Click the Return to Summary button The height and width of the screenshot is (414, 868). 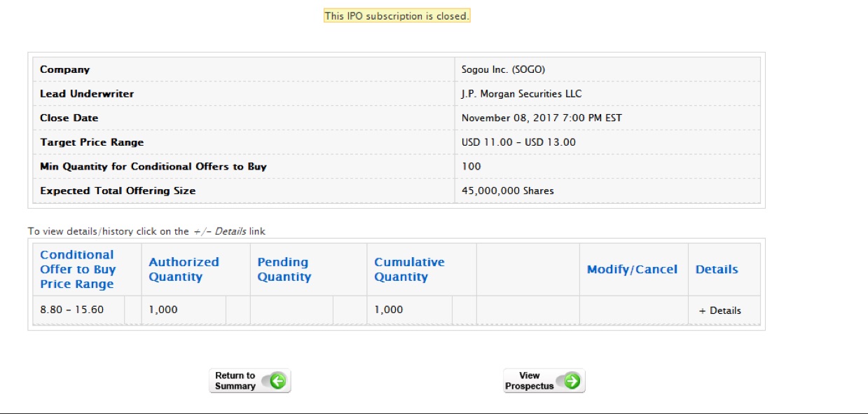[250, 381]
